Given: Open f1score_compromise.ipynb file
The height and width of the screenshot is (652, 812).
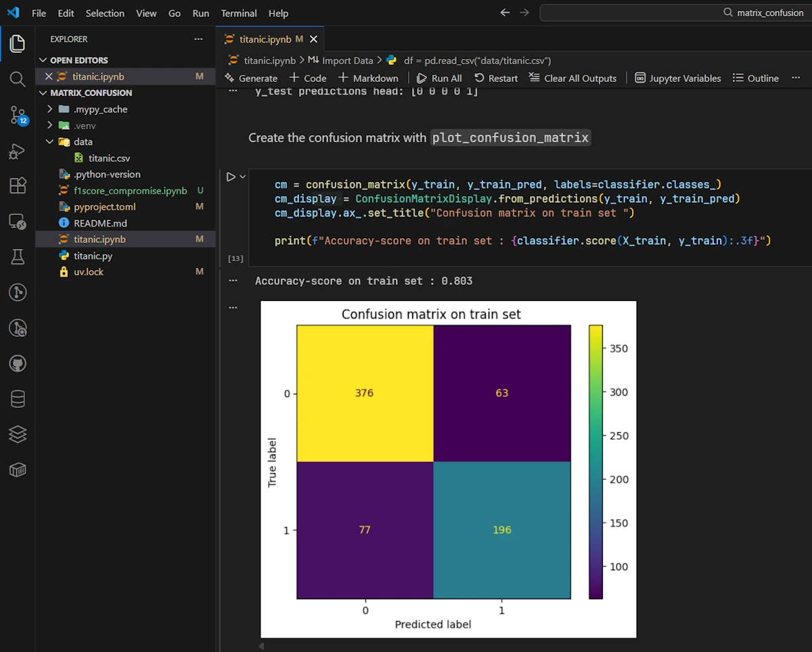Looking at the screenshot, I should (130, 191).
